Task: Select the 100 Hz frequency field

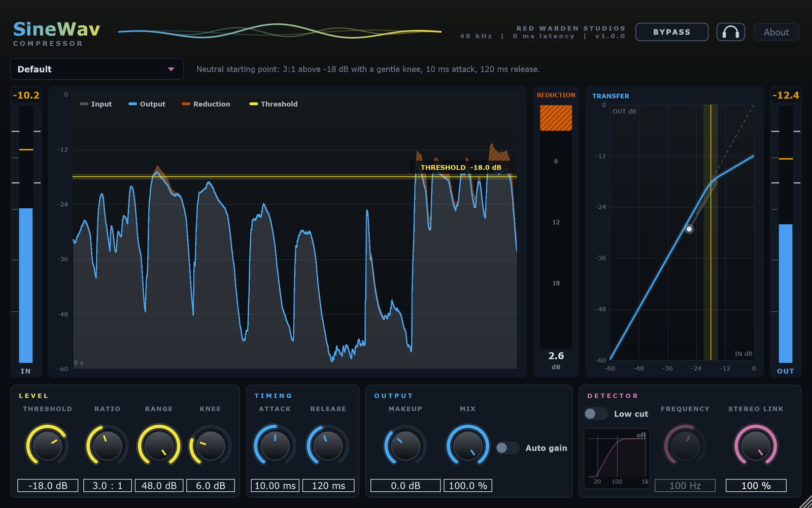Action: [x=685, y=486]
